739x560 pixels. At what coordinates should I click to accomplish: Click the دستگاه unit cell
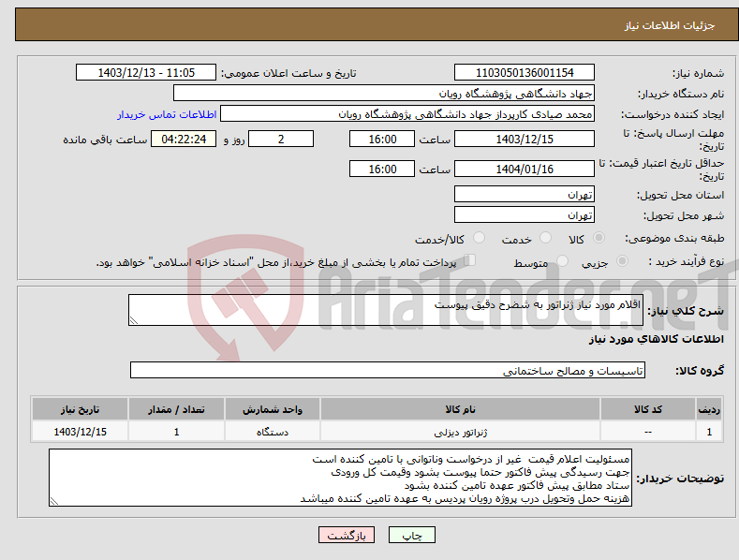[x=272, y=432]
